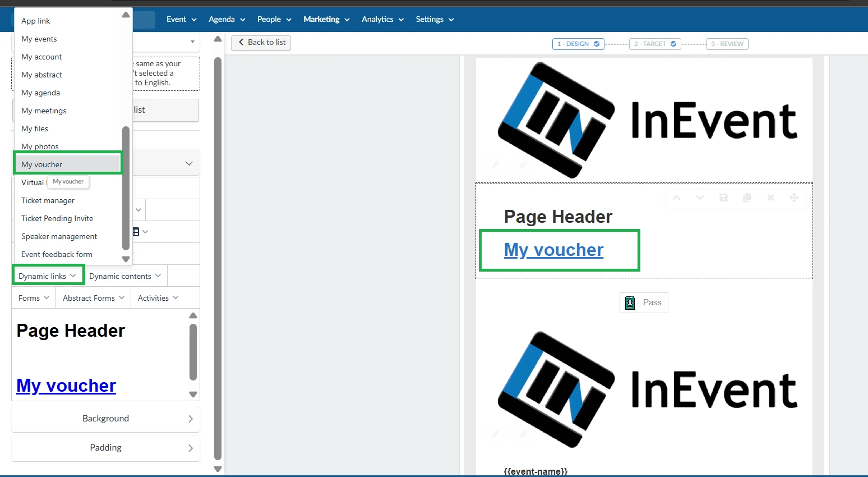This screenshot has width=868, height=477.
Task: Open the table options dropdown arrow
Action: pyautogui.click(x=145, y=232)
